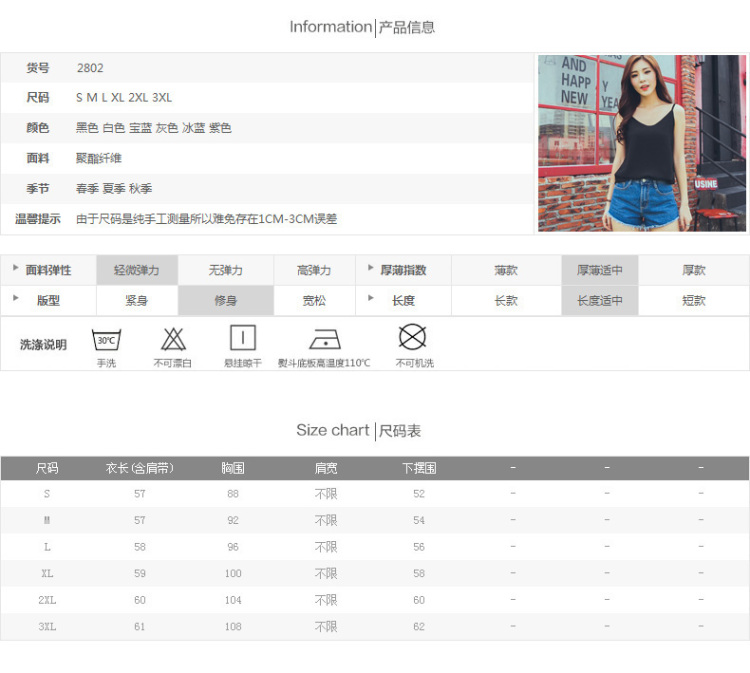Click the 胸围 column header
This screenshot has height=673, width=750.
(x=233, y=468)
